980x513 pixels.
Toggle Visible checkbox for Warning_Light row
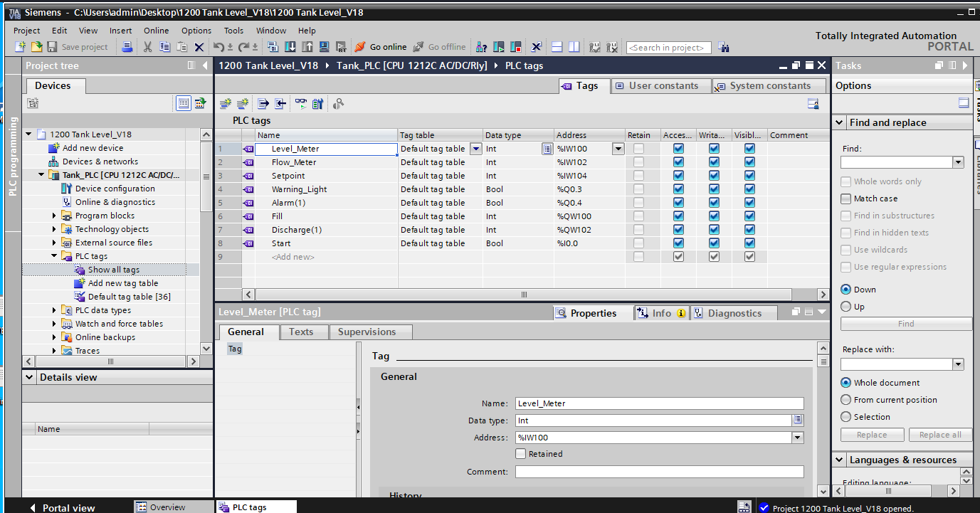tap(749, 189)
